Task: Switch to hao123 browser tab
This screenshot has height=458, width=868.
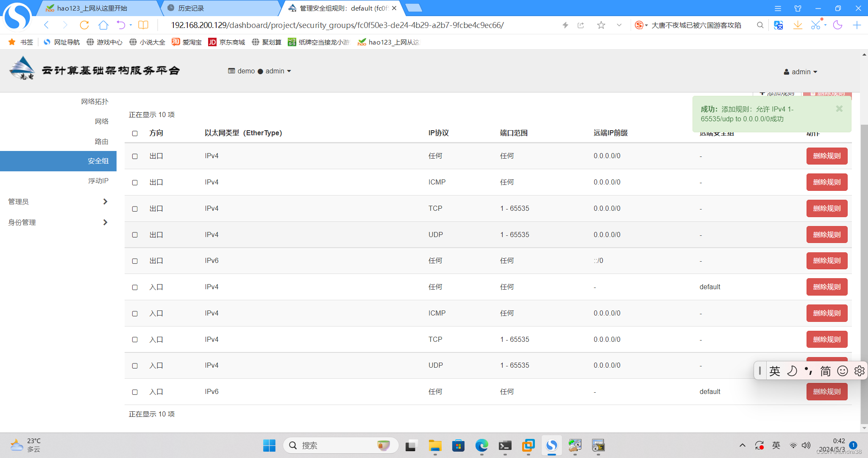Action: click(x=100, y=8)
